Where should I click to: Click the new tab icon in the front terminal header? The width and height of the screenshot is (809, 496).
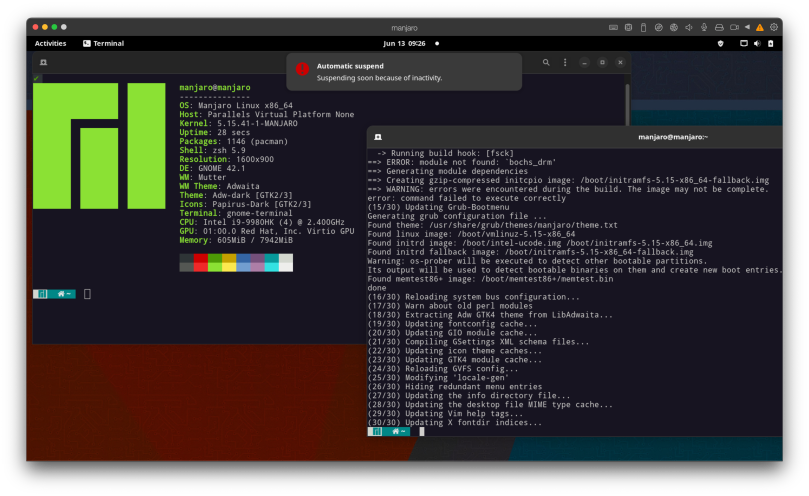coord(378,137)
